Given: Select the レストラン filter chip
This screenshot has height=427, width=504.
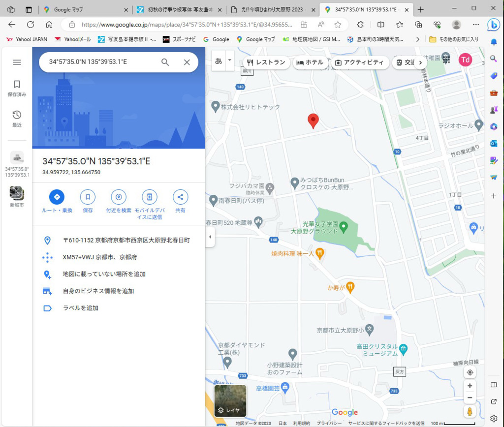Looking at the screenshot, I should [266, 62].
